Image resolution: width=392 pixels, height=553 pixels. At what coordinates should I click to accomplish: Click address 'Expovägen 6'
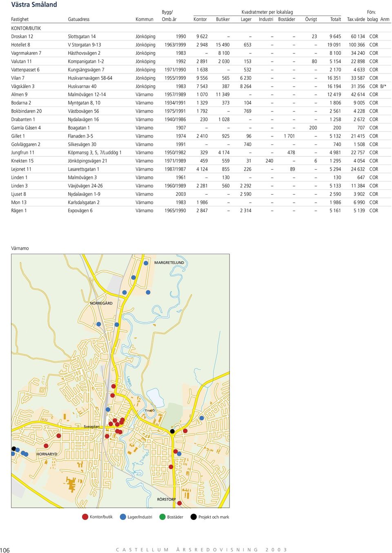tap(80, 211)
